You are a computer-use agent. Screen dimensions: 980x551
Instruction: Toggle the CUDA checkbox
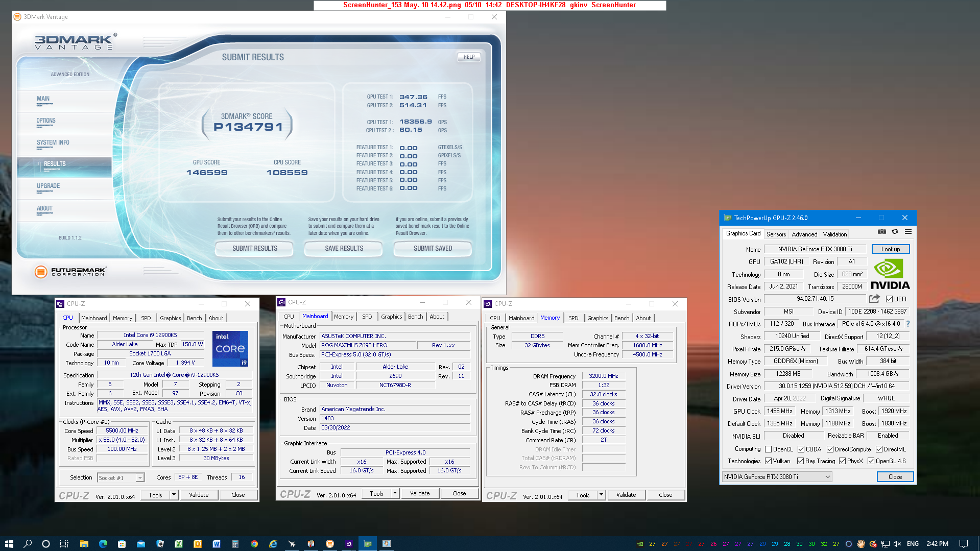(801, 449)
